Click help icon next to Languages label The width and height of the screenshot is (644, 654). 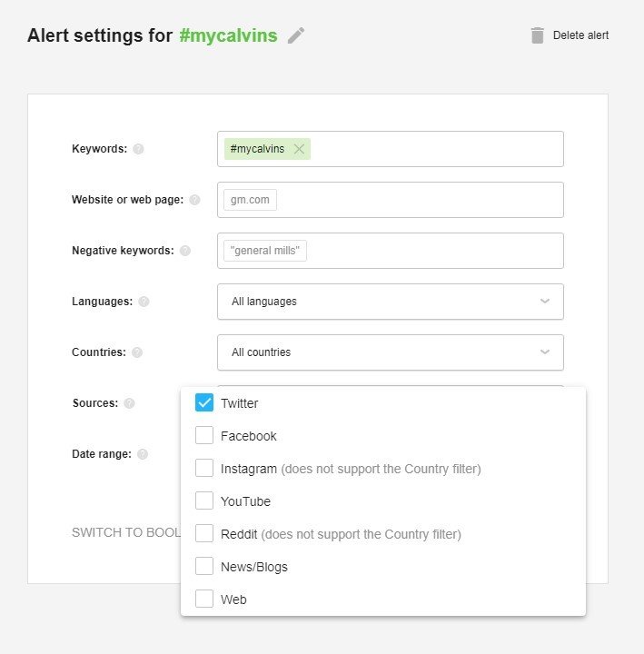point(144,302)
